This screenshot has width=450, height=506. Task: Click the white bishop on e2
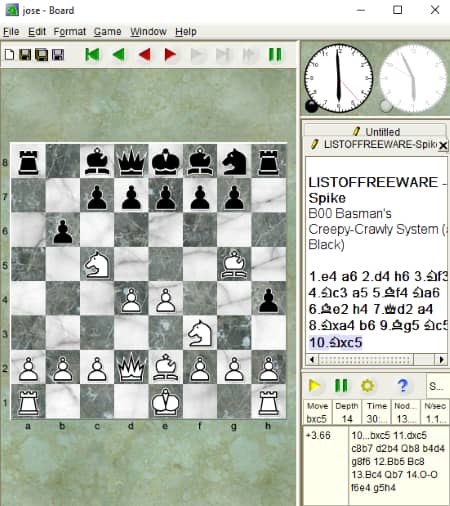pos(166,367)
